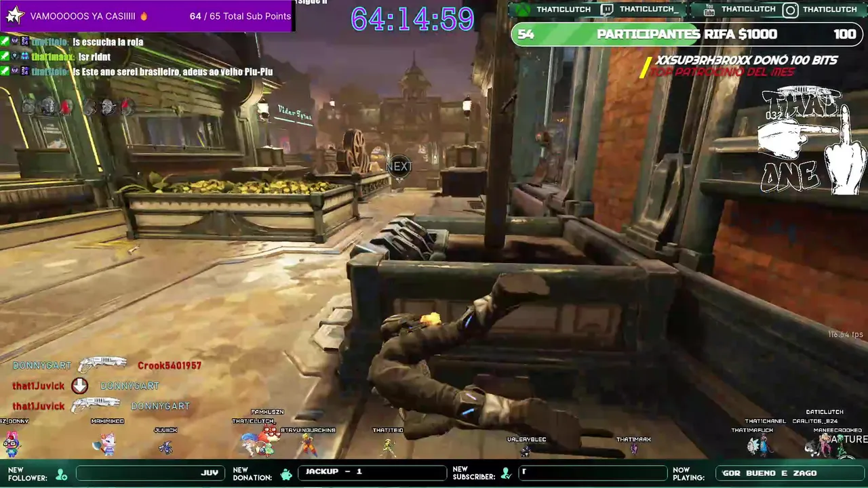Click the Instagram logo in the social bar
The image size is (868, 488).
[x=790, y=9]
